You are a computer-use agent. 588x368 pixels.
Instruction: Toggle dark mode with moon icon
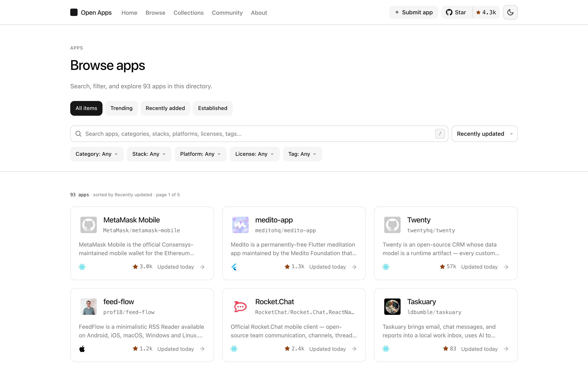tap(510, 12)
